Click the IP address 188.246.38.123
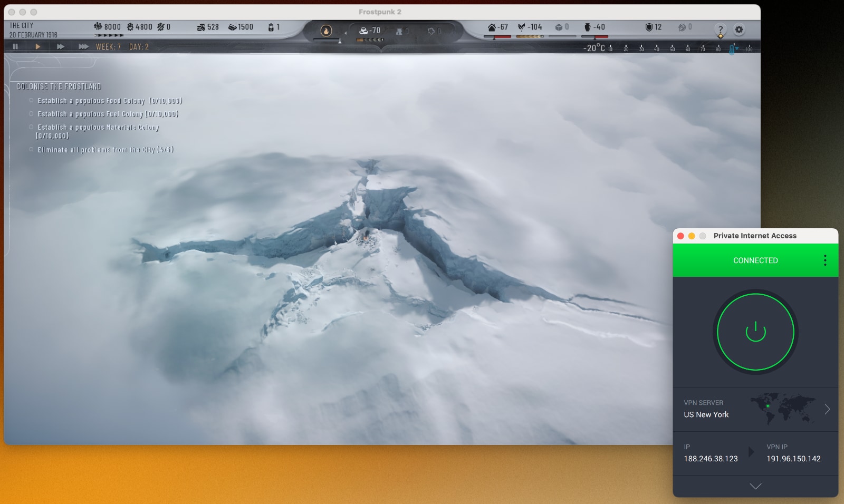The height and width of the screenshot is (504, 844). click(x=711, y=459)
